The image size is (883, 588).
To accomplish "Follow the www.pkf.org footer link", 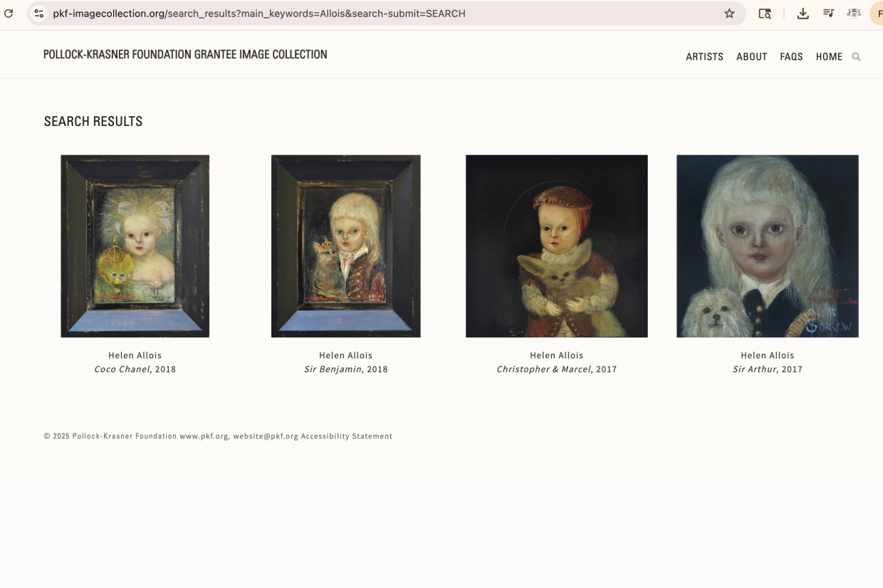I will pyautogui.click(x=204, y=436).
